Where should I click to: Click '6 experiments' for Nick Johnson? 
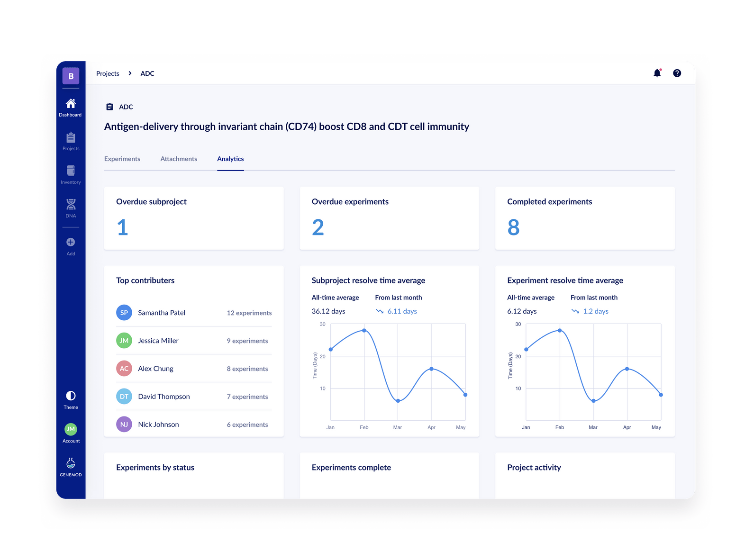click(x=247, y=425)
